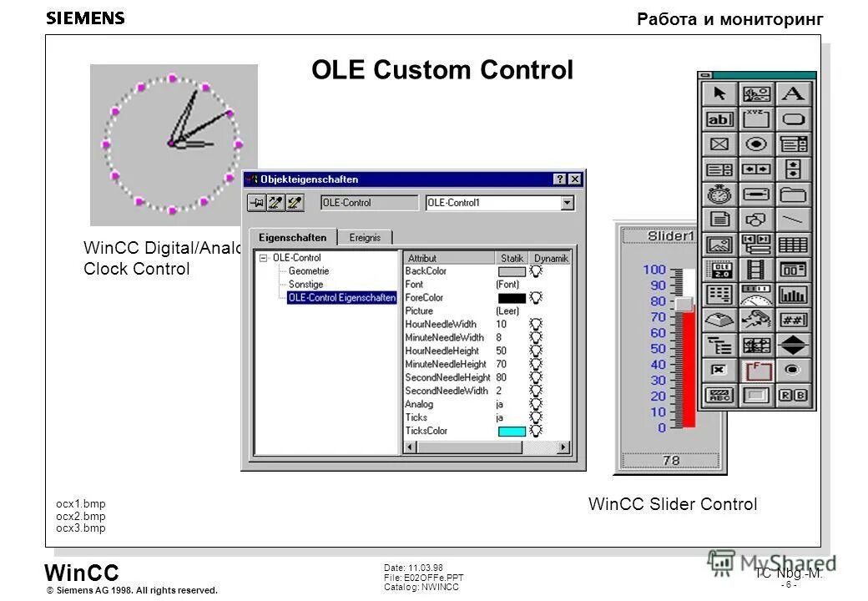Image resolution: width=868 pixels, height=601 pixels.
Task: Click the attribute list right scroll arrow
Action: coord(563,447)
